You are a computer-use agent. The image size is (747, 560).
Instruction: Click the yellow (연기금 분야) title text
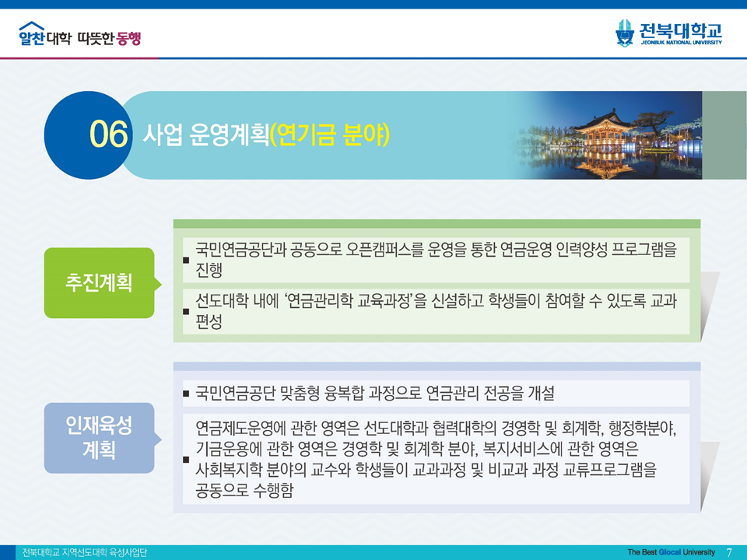[x=329, y=135]
